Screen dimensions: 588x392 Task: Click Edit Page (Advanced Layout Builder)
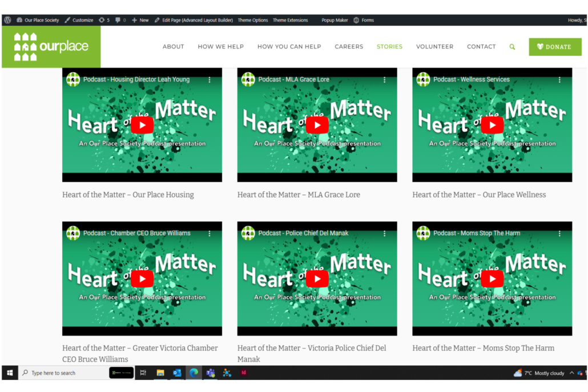(x=194, y=20)
